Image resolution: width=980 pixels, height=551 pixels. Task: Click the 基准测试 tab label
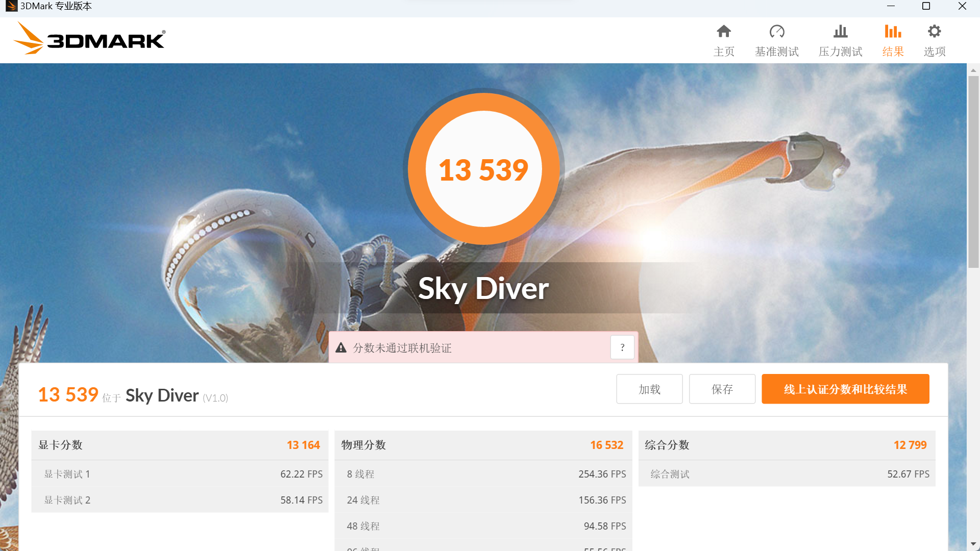point(777,52)
